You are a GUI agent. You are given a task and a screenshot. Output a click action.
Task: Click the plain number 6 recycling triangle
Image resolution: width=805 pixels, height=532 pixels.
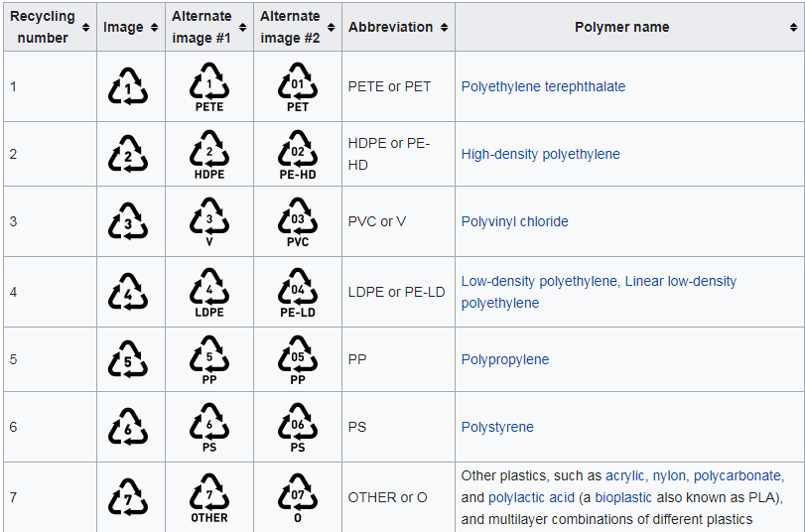click(128, 427)
